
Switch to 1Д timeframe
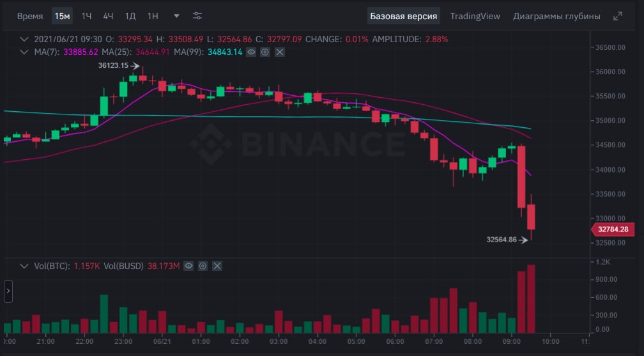(130, 16)
